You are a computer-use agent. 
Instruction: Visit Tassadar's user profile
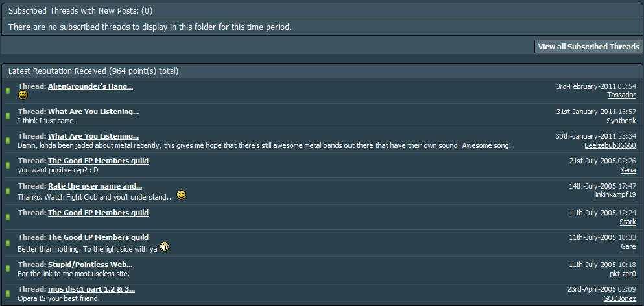click(621, 95)
